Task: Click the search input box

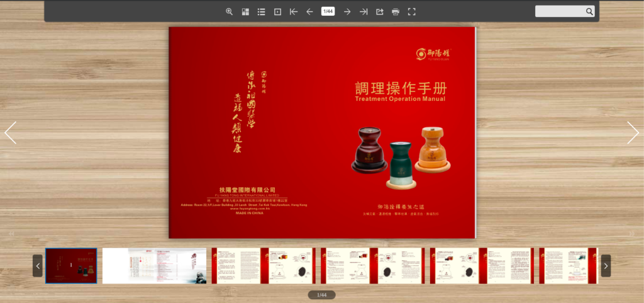Action: click(x=560, y=11)
